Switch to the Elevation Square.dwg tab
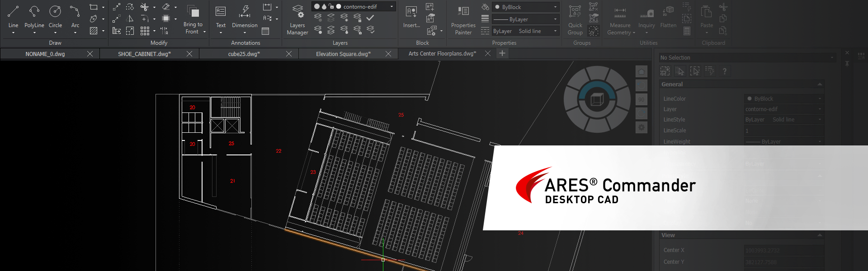 pos(343,54)
